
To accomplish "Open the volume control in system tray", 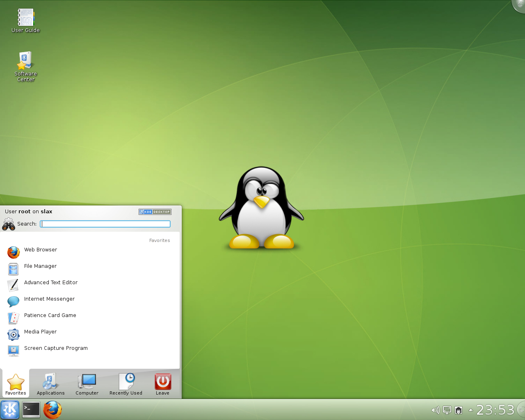I will (x=435, y=410).
